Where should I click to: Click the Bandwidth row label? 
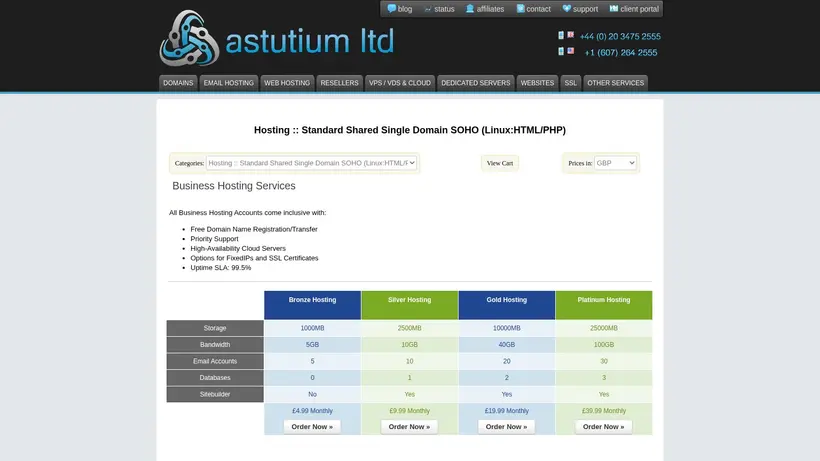215,344
